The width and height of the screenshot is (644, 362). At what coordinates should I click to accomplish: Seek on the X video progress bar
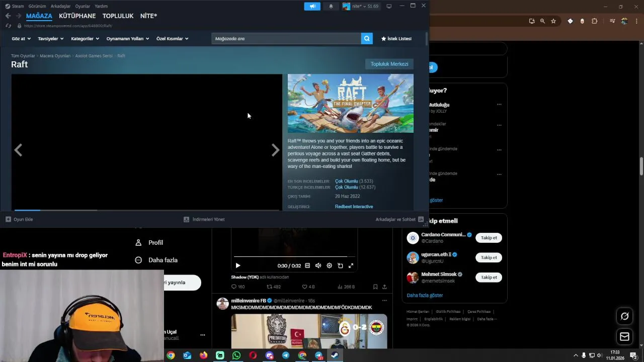pyautogui.click(x=294, y=256)
